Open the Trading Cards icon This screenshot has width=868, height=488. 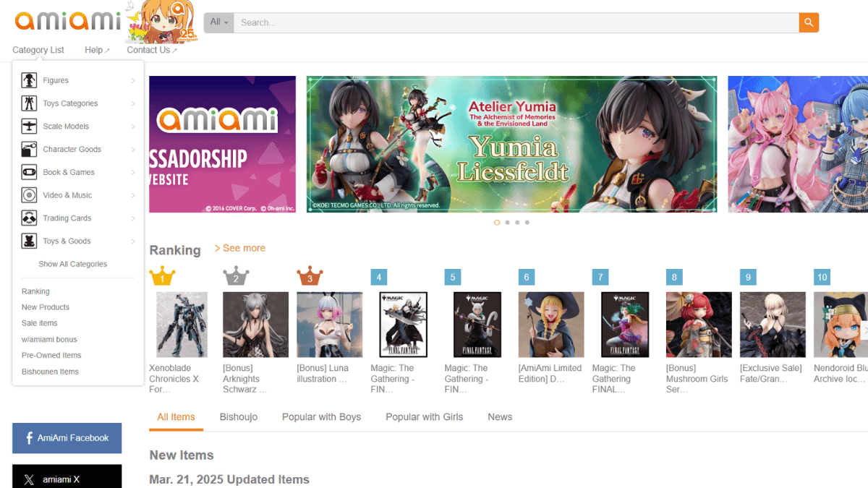(x=29, y=218)
